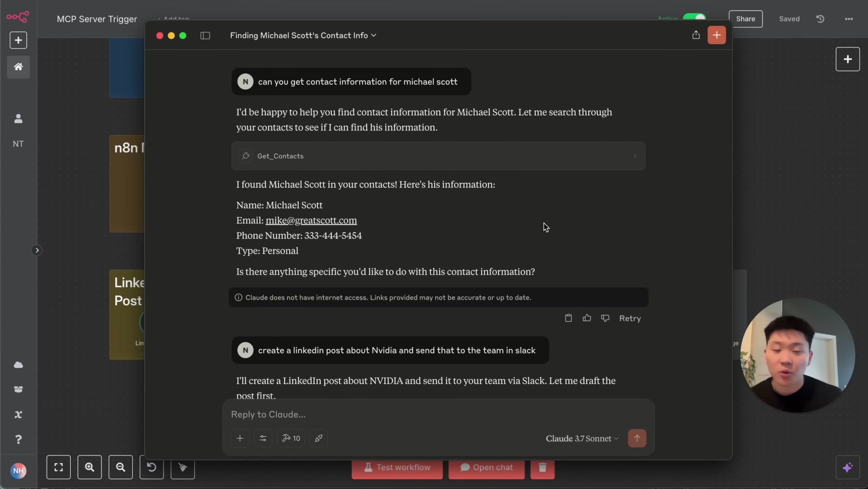Click the attachment plus button in composer
Image resolution: width=868 pixels, height=489 pixels.
pos(240,438)
